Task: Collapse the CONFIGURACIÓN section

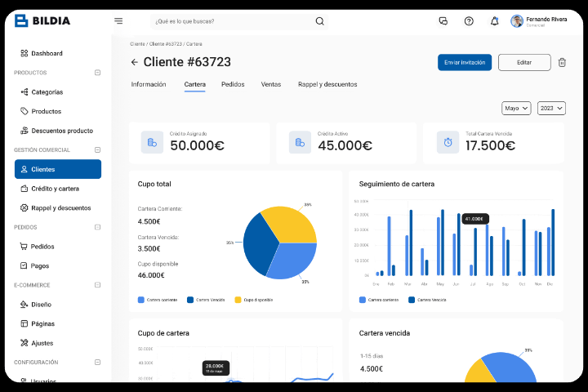Action: (x=97, y=362)
